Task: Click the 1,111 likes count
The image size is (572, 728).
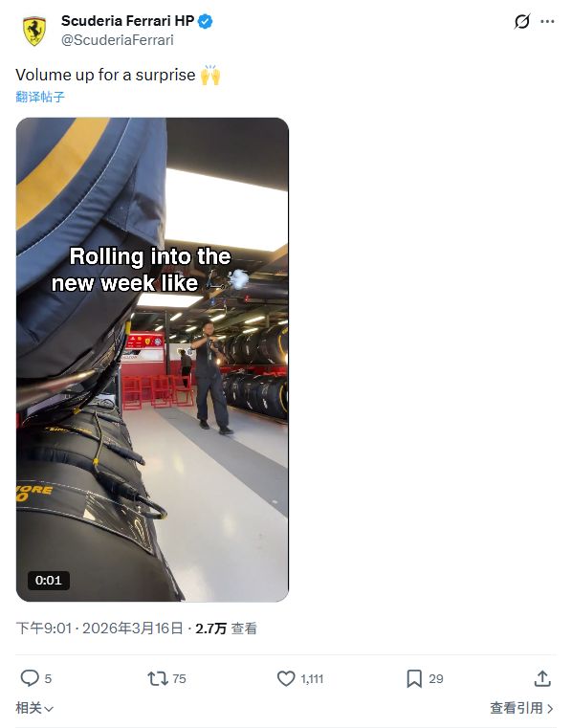Action: click(312, 679)
